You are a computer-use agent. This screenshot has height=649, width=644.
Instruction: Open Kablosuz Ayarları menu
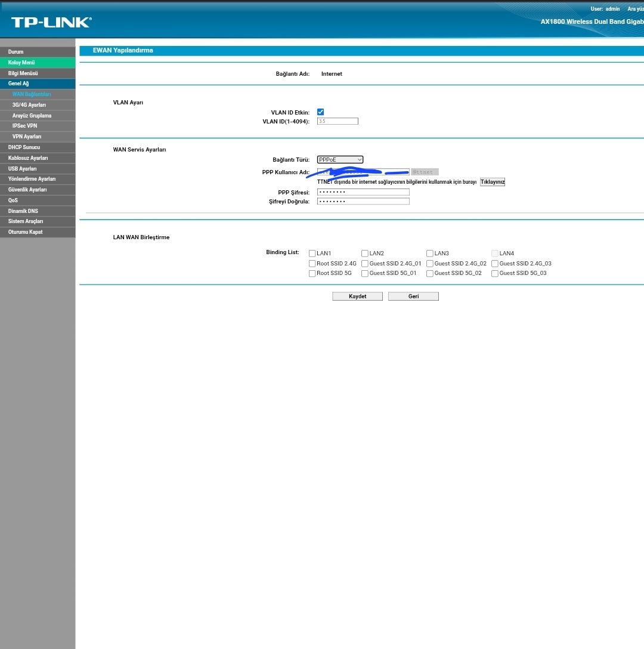click(38, 158)
